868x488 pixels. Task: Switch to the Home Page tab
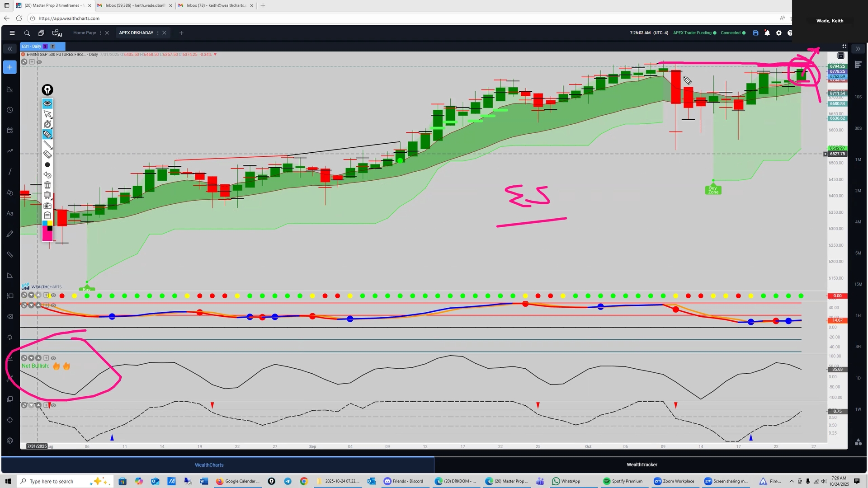[85, 33]
